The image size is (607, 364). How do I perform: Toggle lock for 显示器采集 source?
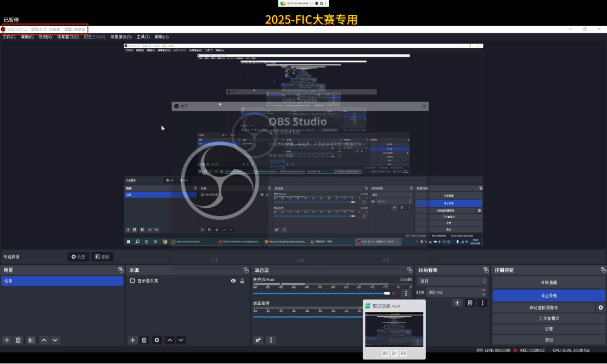pos(243,281)
